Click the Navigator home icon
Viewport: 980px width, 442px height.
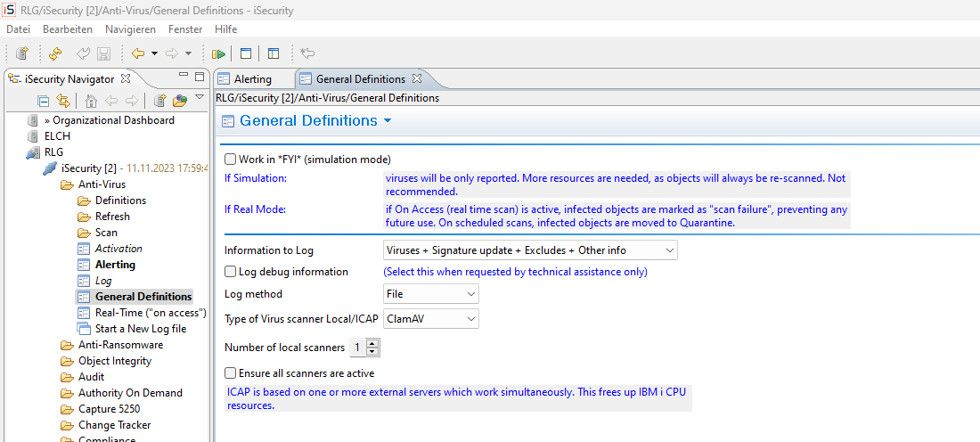[x=91, y=101]
